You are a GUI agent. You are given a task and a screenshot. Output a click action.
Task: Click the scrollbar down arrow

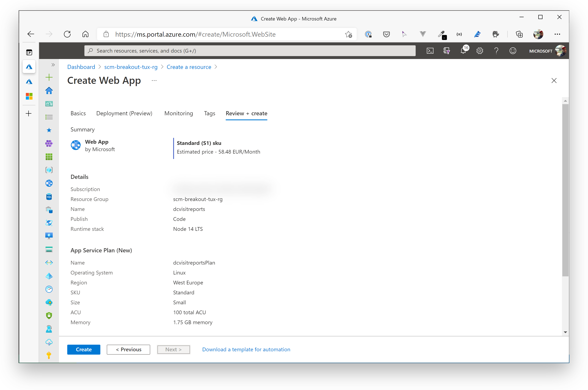coord(565,332)
